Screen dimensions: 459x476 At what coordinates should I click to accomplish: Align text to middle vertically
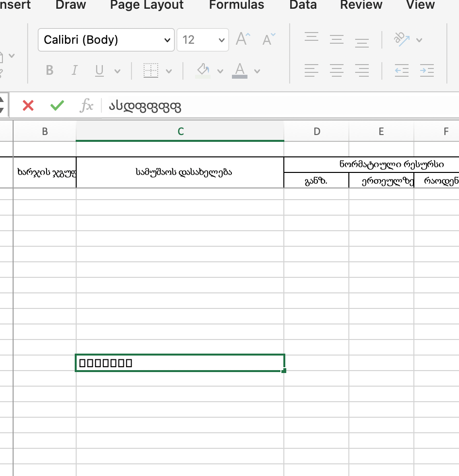pos(337,39)
